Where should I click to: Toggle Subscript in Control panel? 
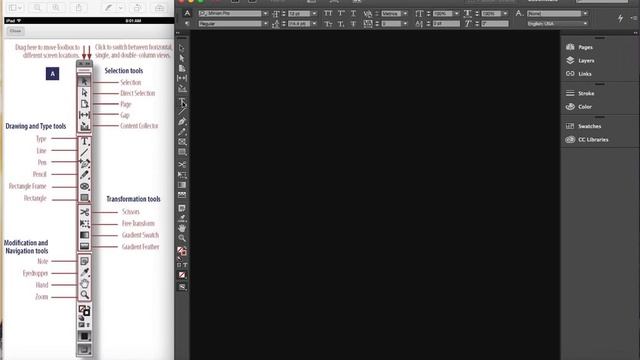(341, 24)
